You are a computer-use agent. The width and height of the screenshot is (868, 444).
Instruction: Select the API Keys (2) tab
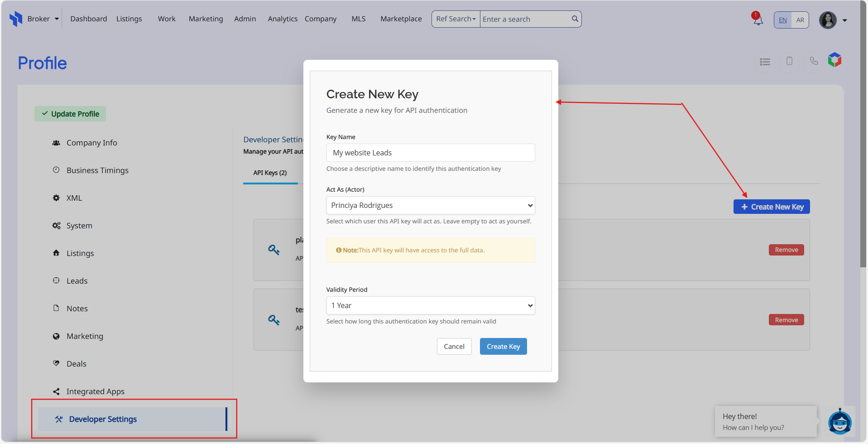click(270, 173)
